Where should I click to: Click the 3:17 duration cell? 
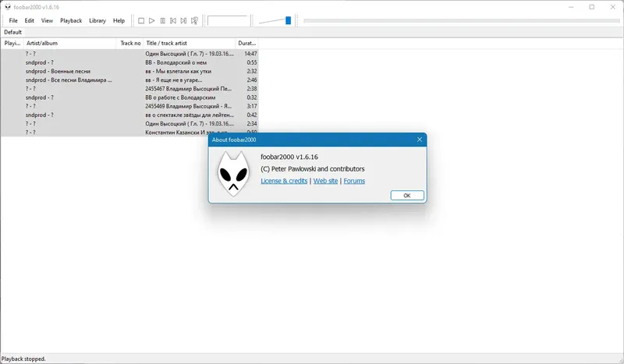[x=252, y=106]
